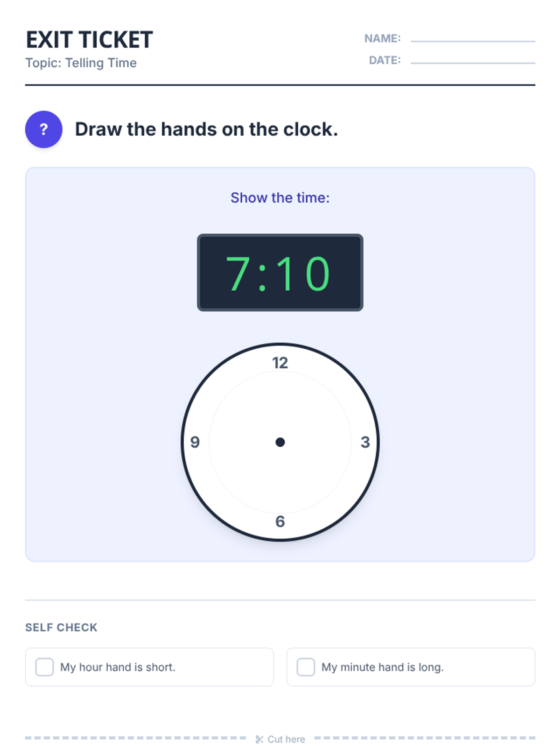Click the 'Topic: Telling Time' subtitle
Screen dimensions: 560x747
point(81,63)
